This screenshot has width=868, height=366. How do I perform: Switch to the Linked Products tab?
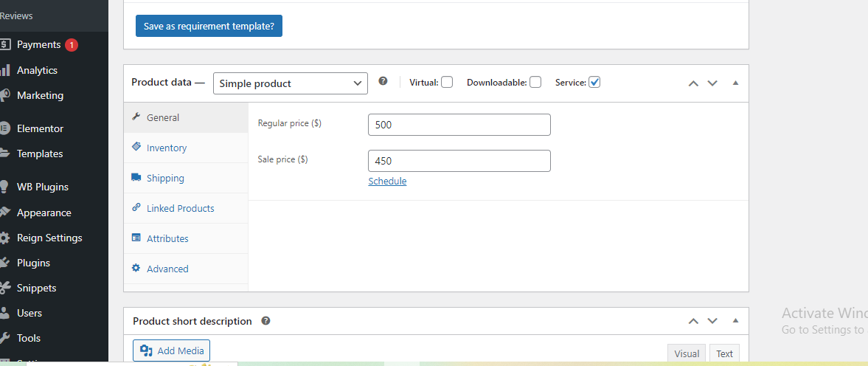point(180,208)
